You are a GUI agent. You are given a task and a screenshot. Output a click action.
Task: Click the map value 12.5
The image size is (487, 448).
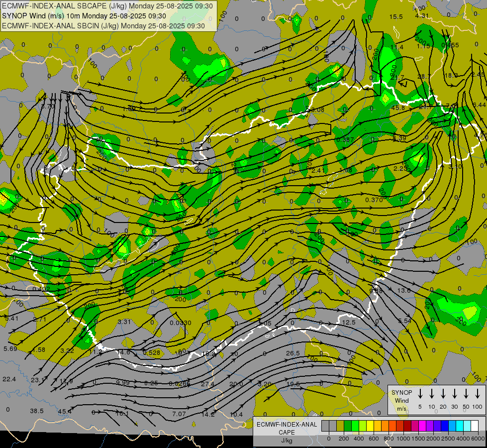pyautogui.click(x=349, y=323)
